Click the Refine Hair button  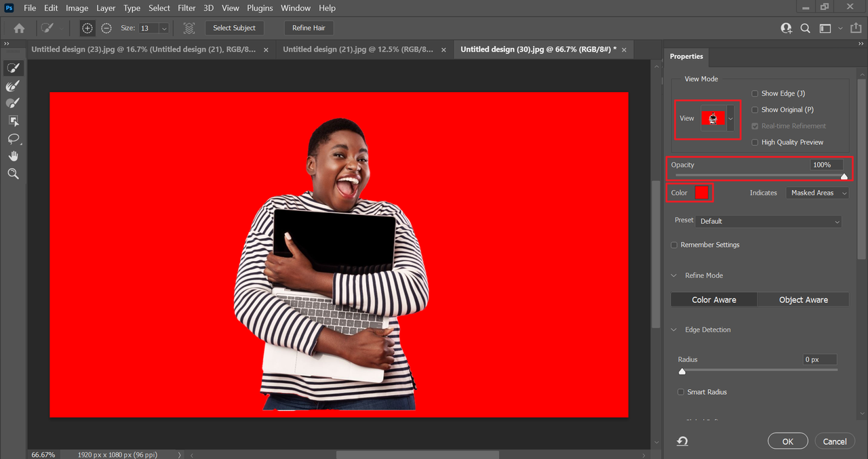click(x=309, y=28)
